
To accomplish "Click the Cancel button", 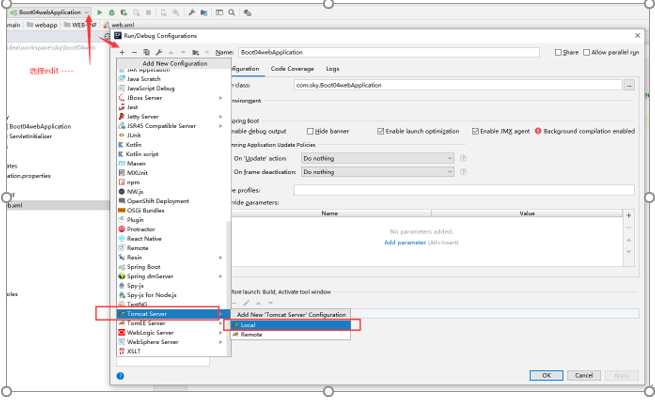I will point(584,375).
